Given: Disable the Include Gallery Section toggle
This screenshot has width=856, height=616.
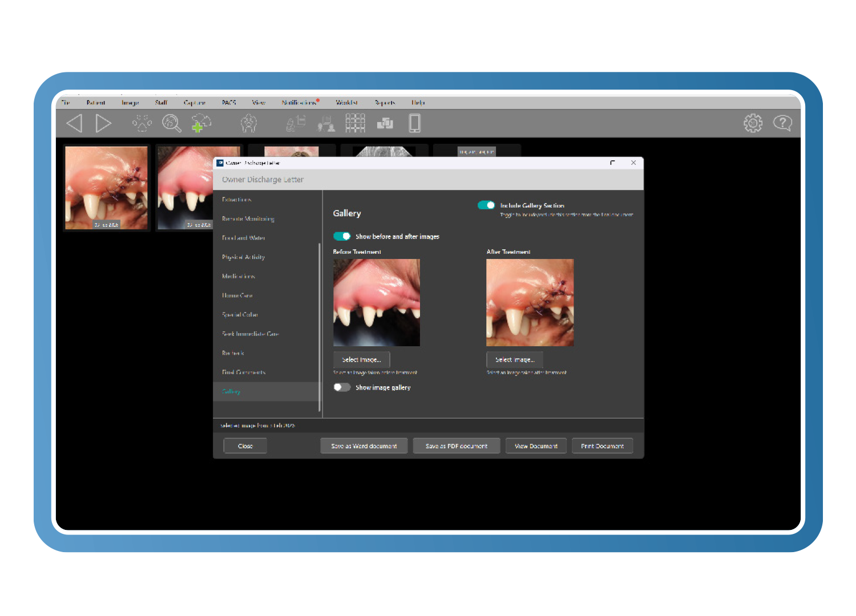Looking at the screenshot, I should [x=486, y=205].
